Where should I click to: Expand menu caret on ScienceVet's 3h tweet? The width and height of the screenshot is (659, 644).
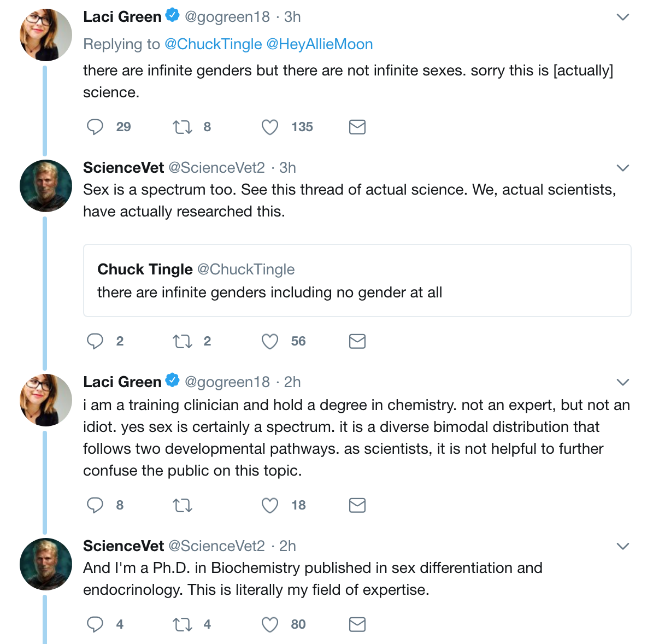click(623, 167)
